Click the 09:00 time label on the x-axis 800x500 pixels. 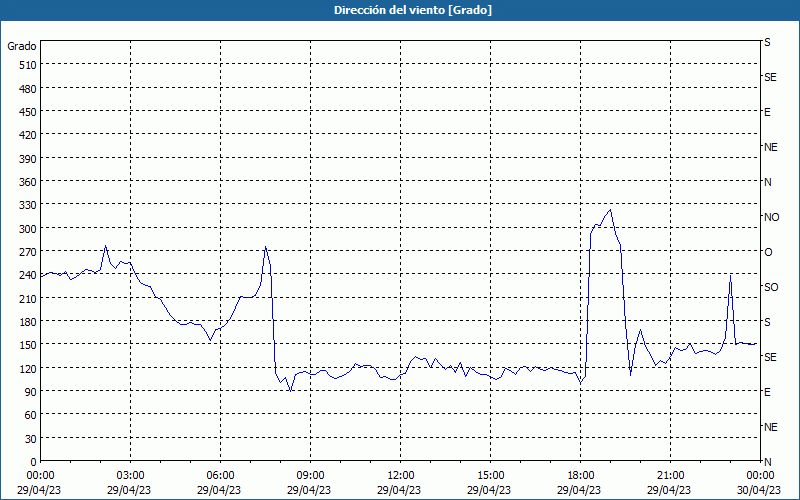310,476
